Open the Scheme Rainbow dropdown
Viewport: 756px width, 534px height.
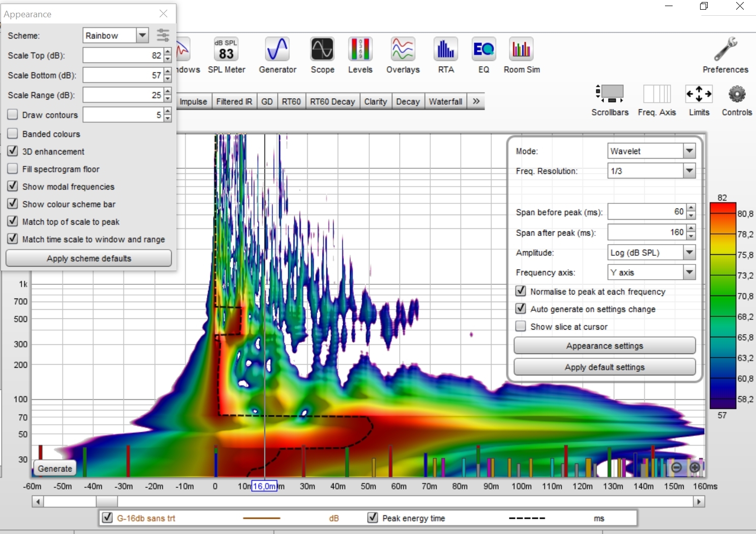click(x=143, y=36)
